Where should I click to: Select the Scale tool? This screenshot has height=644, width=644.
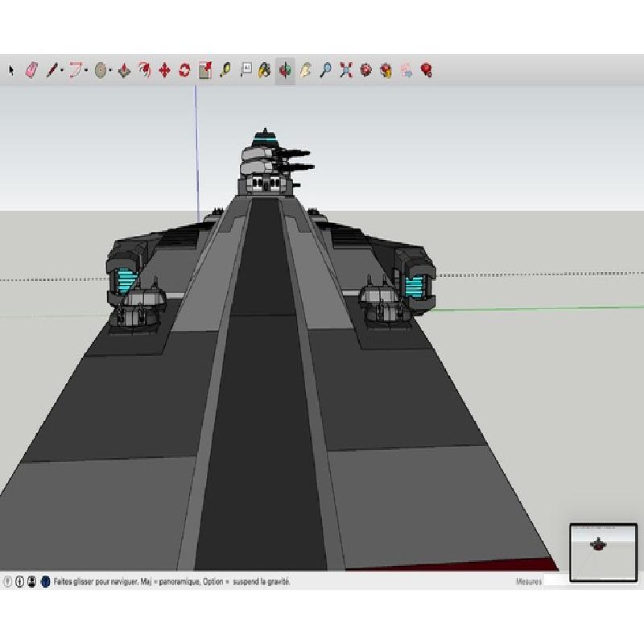pos(204,71)
